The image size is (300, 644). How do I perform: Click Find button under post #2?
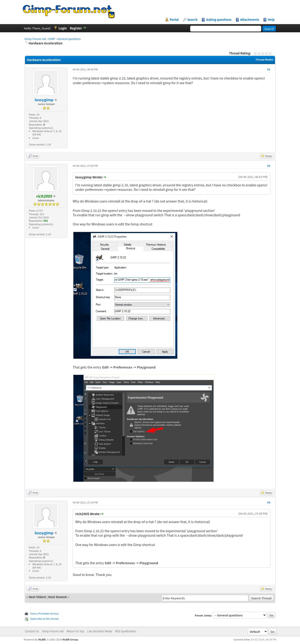pos(33,493)
